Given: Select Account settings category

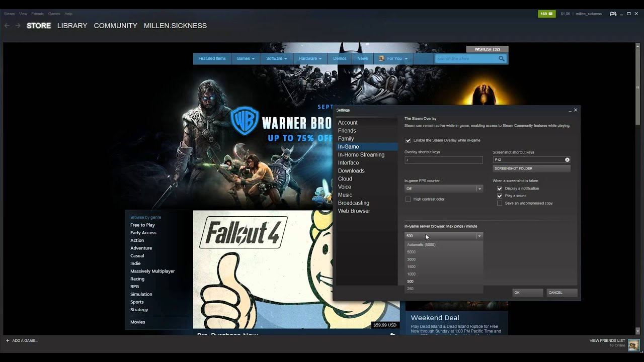Looking at the screenshot, I should click(366, 123).
